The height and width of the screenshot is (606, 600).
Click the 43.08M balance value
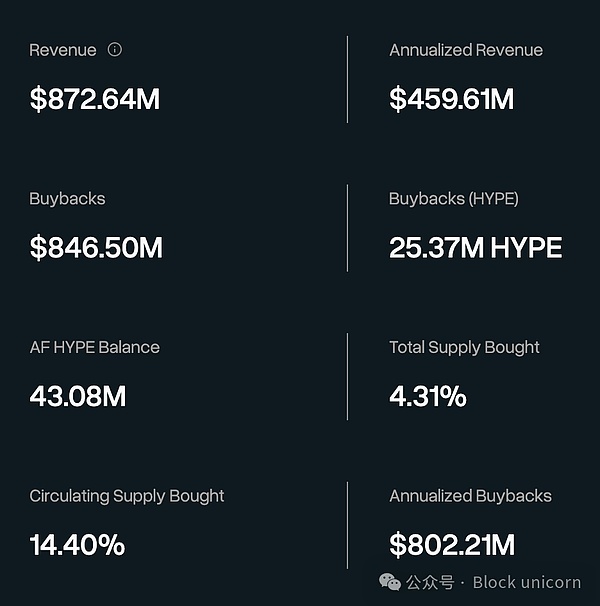[x=78, y=396]
